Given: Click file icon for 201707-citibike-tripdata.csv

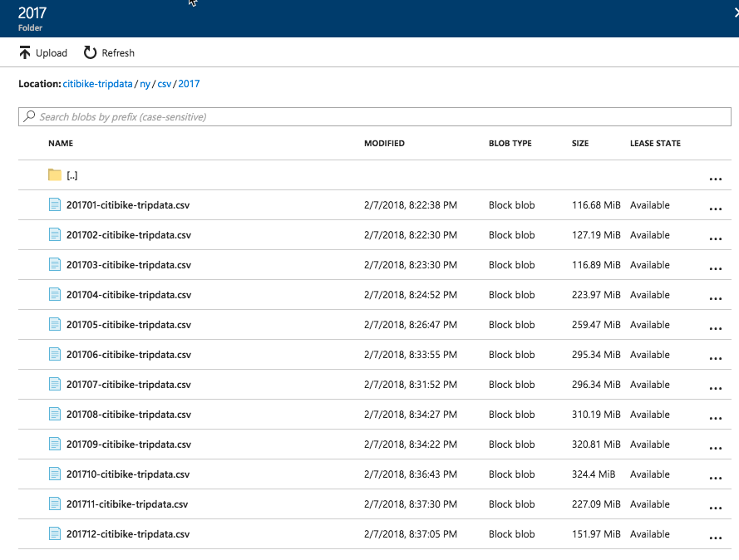Looking at the screenshot, I should (x=55, y=384).
